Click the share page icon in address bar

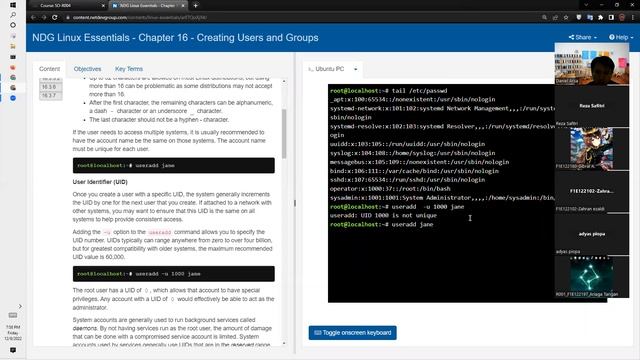point(555,18)
